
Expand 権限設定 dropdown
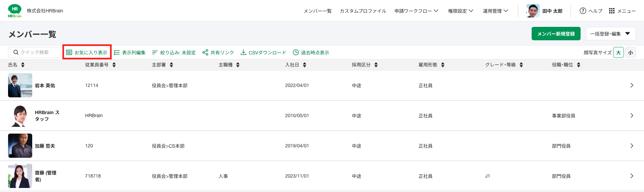[461, 11]
